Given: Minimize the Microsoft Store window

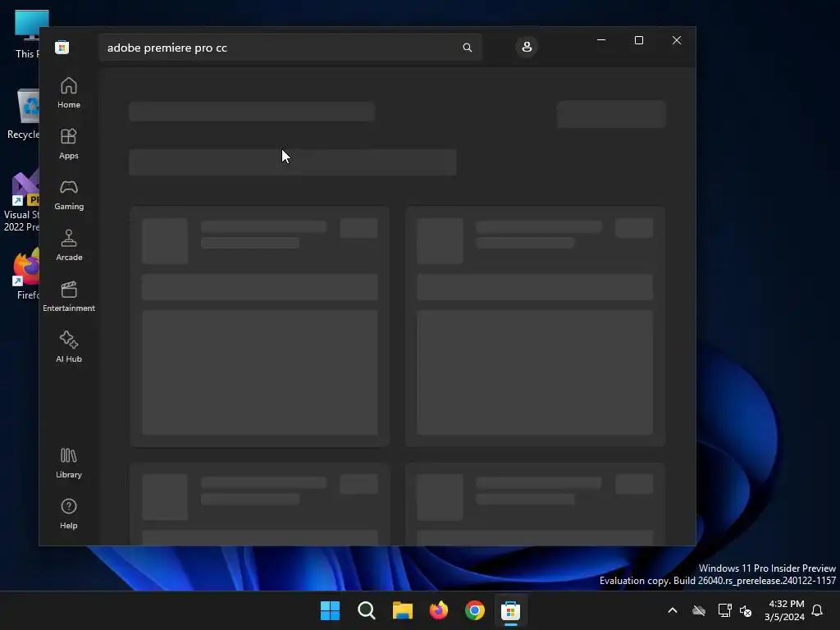Looking at the screenshot, I should tap(601, 40).
